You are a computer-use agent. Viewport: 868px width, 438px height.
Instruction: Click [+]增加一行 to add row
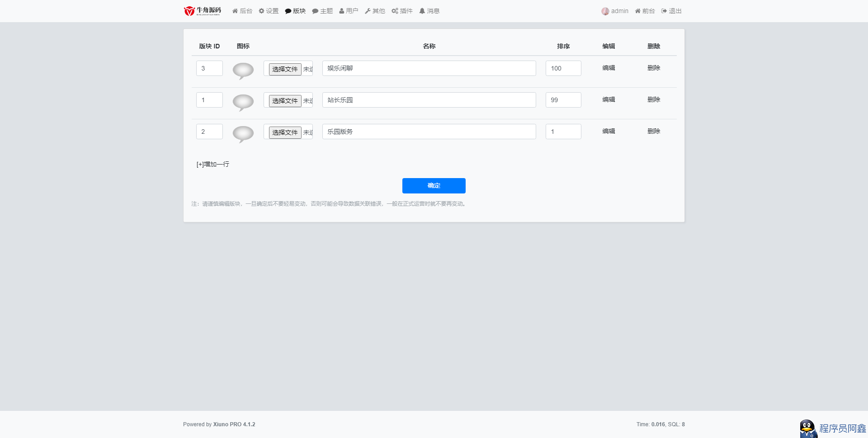pyautogui.click(x=213, y=164)
